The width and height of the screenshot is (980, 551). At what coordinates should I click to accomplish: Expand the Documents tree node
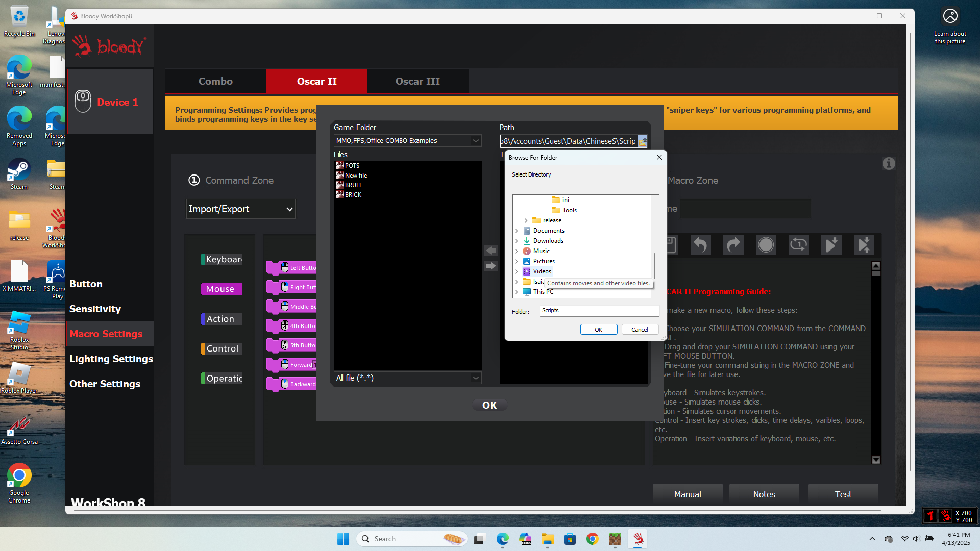(517, 231)
